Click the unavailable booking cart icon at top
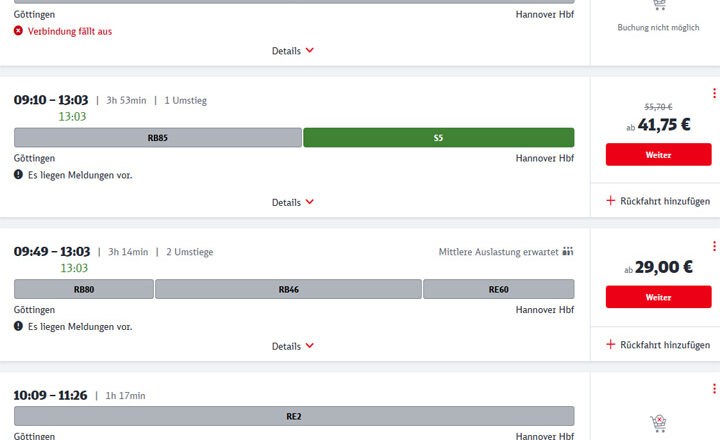720x440 pixels. (x=658, y=6)
